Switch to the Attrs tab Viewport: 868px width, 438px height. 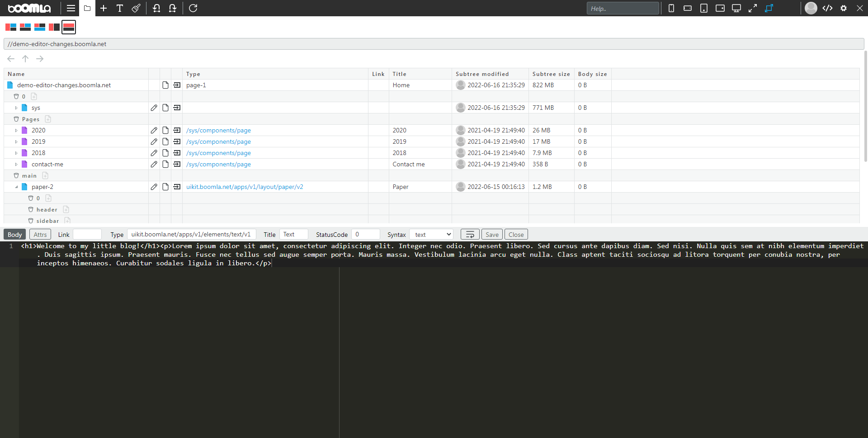(40, 234)
